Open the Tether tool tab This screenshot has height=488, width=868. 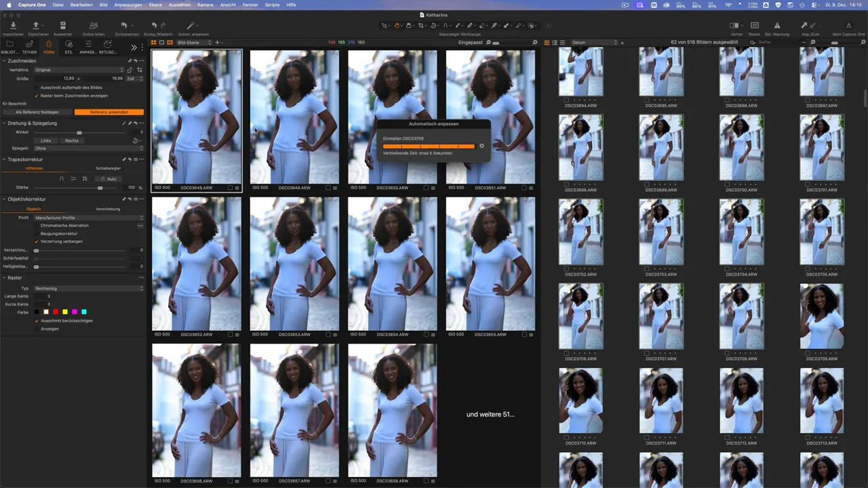click(x=29, y=45)
